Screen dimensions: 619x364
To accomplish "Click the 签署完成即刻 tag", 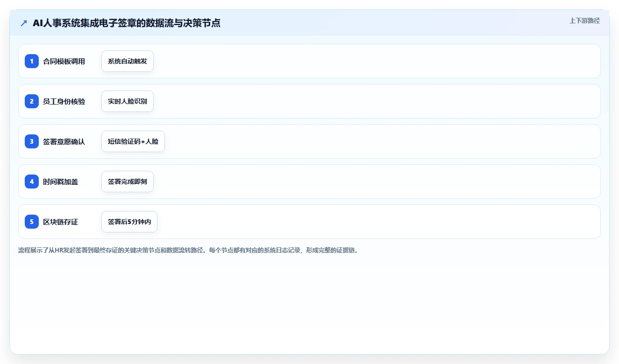I will pyautogui.click(x=128, y=182).
